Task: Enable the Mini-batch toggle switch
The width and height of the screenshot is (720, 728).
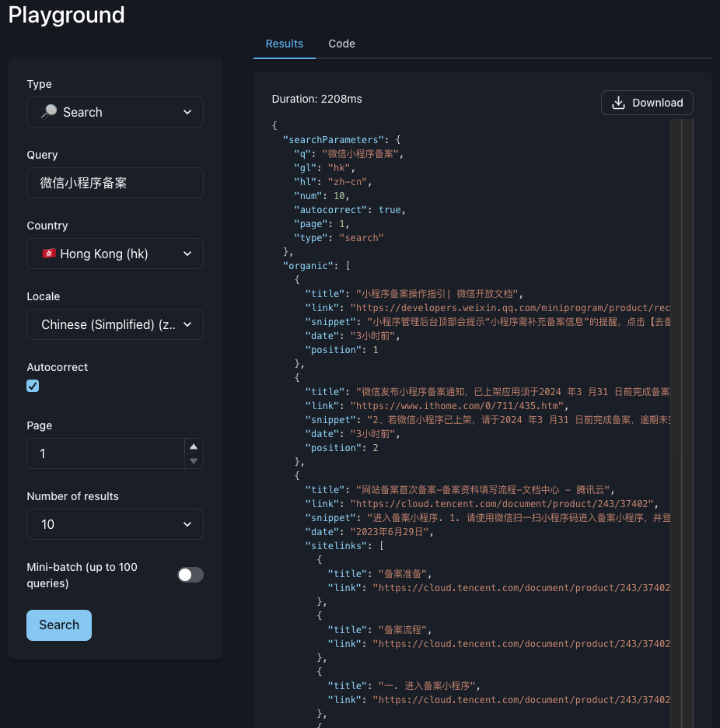Action: point(190,575)
